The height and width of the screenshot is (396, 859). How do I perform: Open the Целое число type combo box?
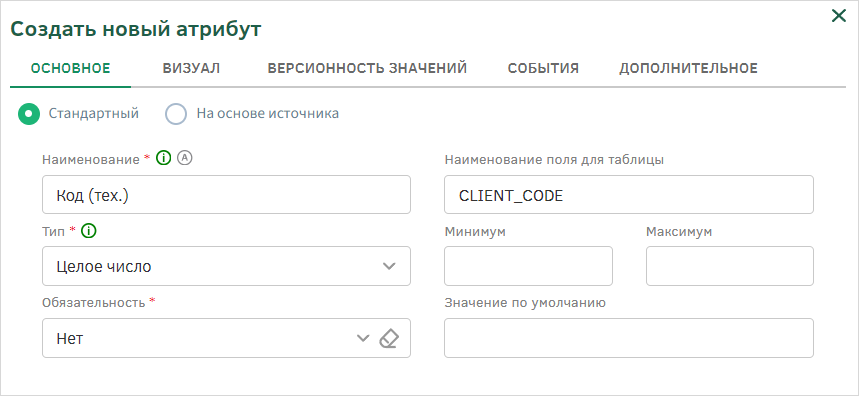(226, 266)
